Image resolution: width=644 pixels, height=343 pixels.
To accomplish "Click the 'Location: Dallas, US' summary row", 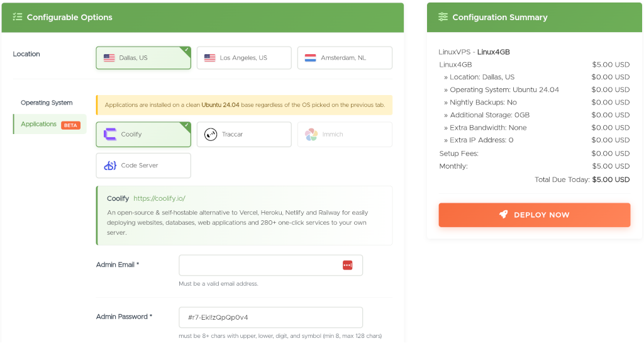I will coord(535,77).
